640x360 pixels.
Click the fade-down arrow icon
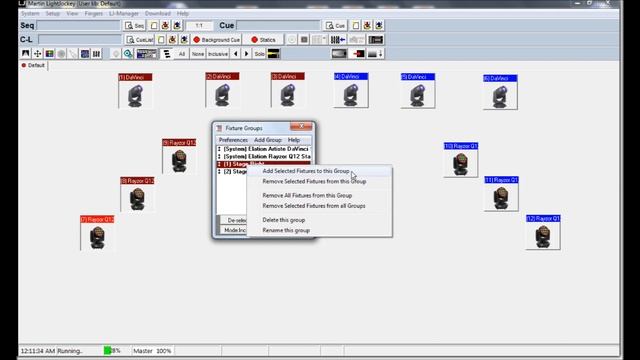pos(375,53)
